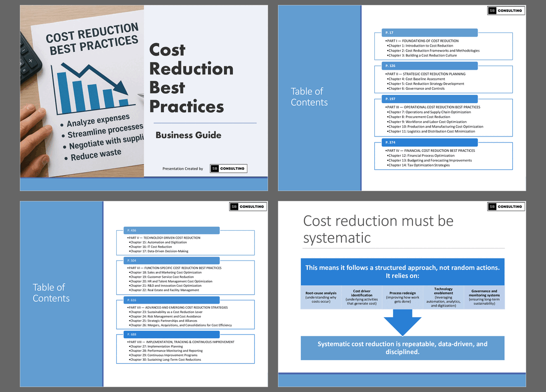Select 'Chapter 1: Introduction to Cost Reduction' entry
Screen dimensions: 546x392
pos(419,46)
